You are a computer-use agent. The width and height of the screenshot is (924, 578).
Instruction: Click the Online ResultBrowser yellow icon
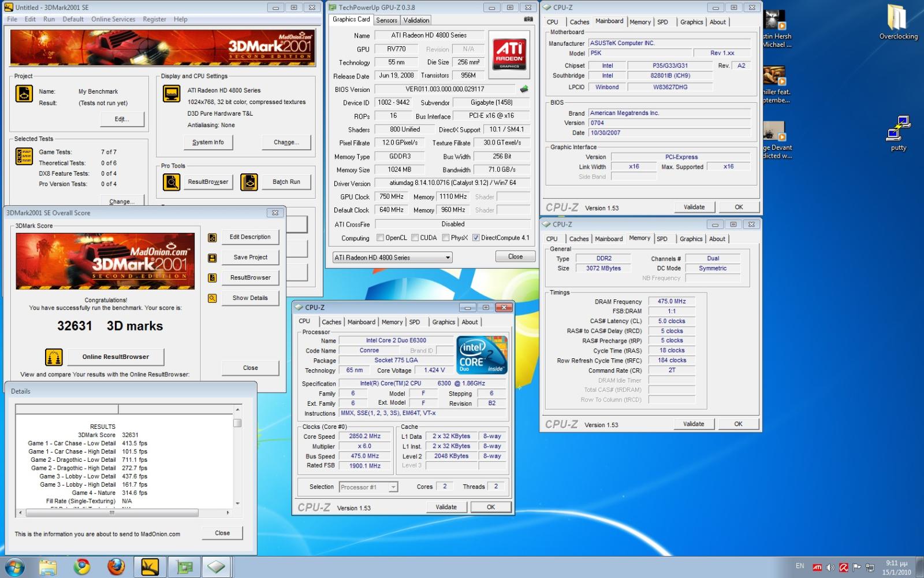54,357
